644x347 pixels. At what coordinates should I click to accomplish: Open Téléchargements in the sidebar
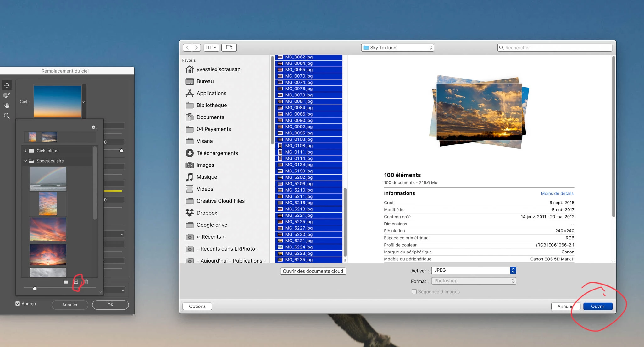pos(217,153)
